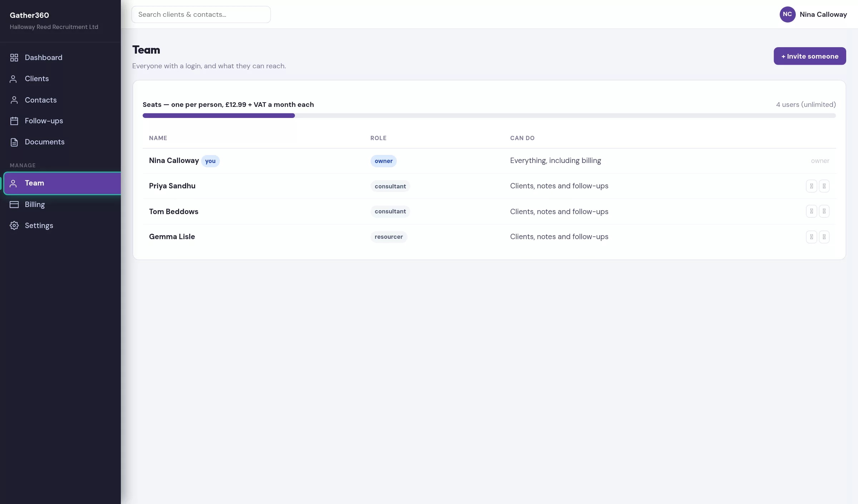This screenshot has height=504, width=858.
Task: Click the Gather360 logo text
Action: pyautogui.click(x=29, y=15)
